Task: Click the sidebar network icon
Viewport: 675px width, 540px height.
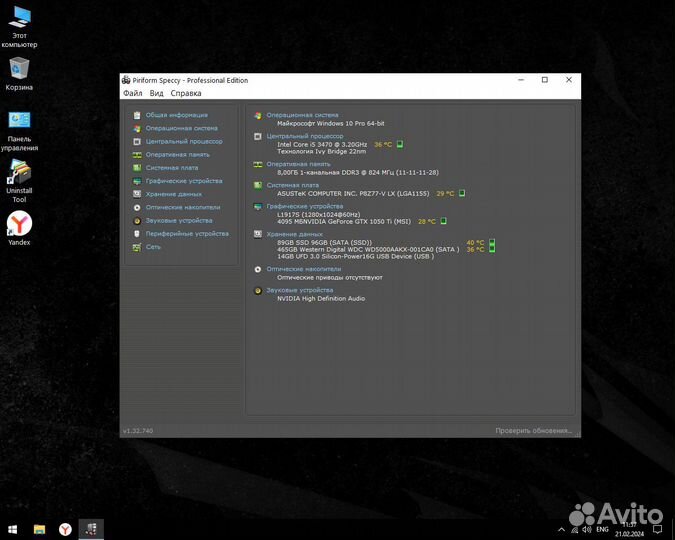Action: click(x=137, y=247)
